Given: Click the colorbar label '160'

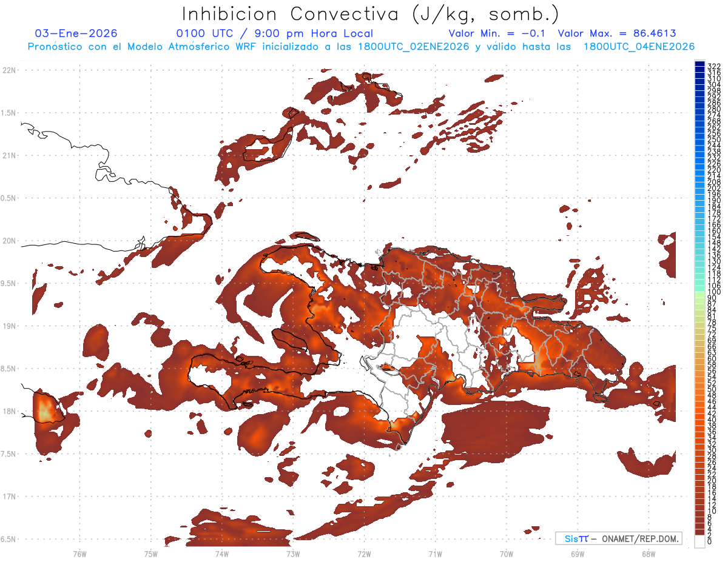Looking at the screenshot, I should [x=715, y=231].
